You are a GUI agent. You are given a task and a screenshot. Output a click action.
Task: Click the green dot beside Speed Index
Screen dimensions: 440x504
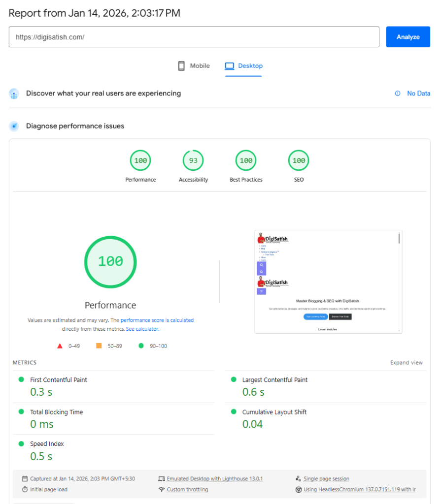(21, 444)
